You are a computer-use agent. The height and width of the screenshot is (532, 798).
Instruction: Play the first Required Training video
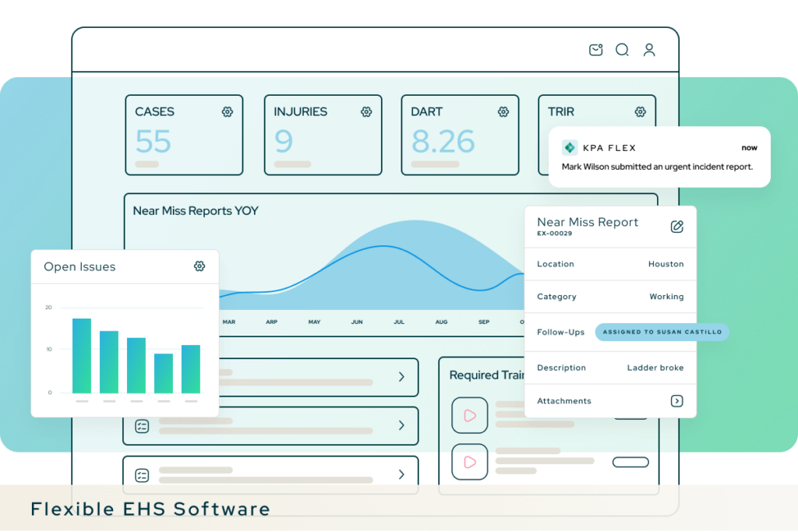470,415
